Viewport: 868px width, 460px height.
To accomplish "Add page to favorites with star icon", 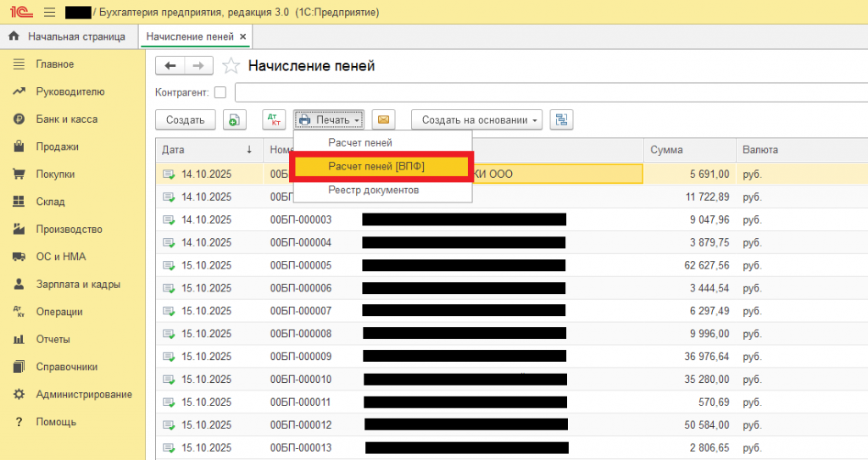I will pyautogui.click(x=230, y=66).
